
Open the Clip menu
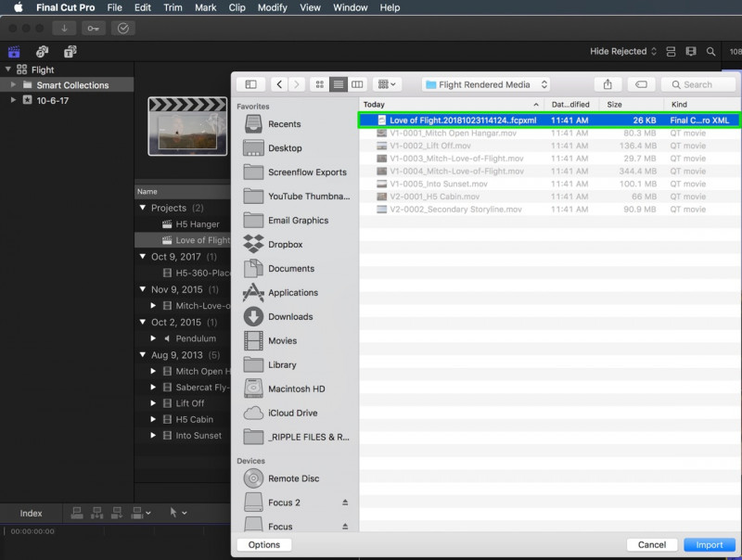click(x=237, y=7)
